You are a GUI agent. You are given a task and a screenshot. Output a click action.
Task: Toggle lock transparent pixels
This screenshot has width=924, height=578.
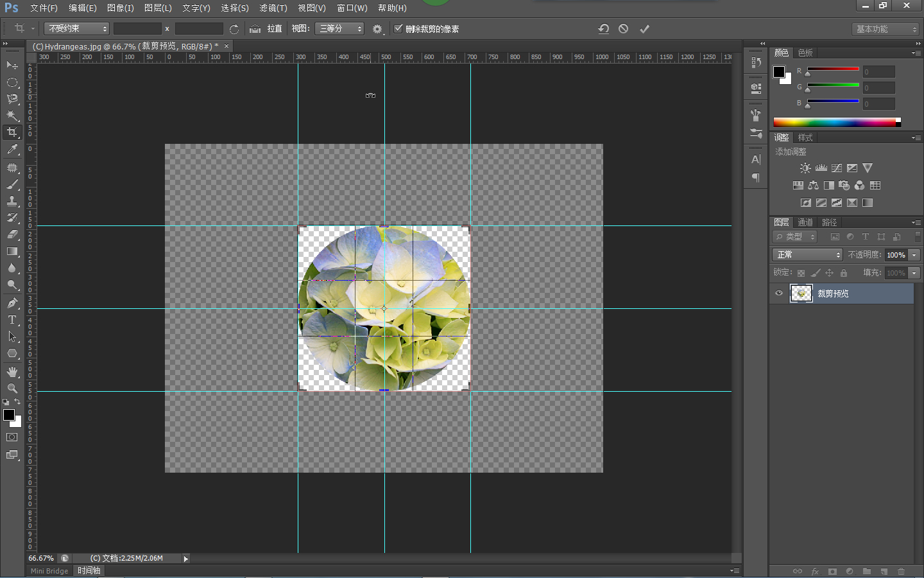[801, 273]
